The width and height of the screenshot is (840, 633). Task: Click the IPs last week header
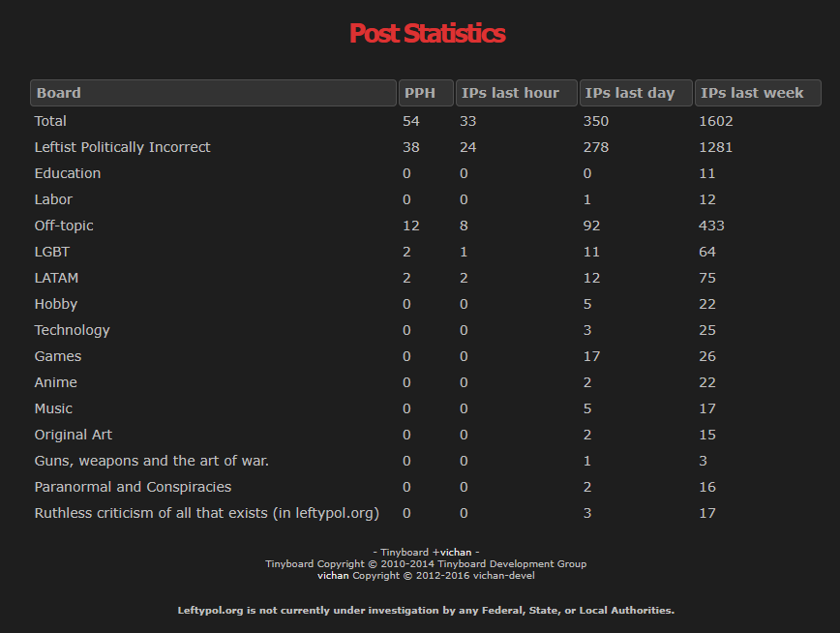(x=757, y=93)
